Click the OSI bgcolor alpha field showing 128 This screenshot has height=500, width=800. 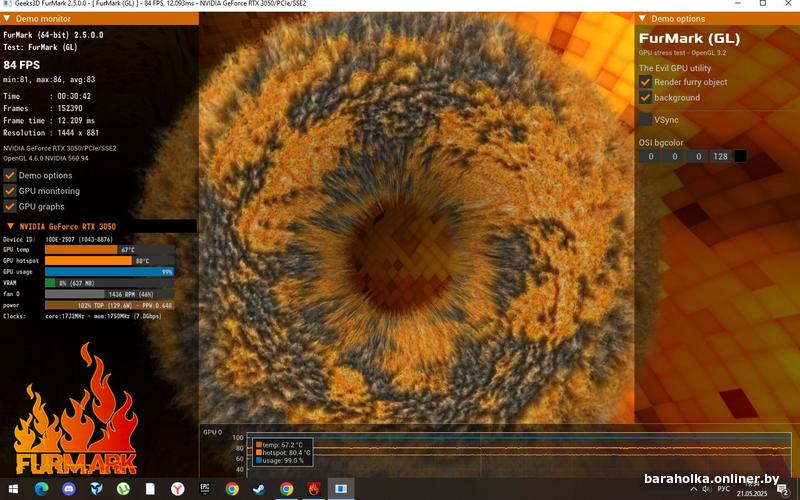pyautogui.click(x=720, y=157)
